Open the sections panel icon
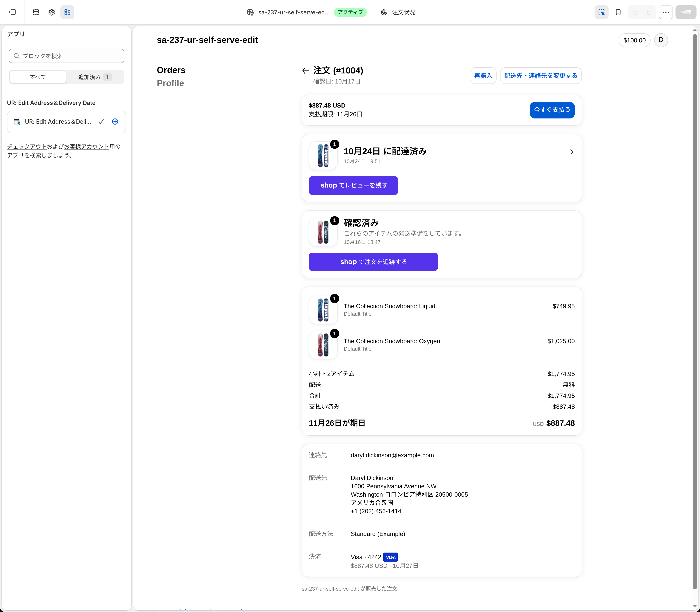This screenshot has height=612, width=700. [36, 12]
